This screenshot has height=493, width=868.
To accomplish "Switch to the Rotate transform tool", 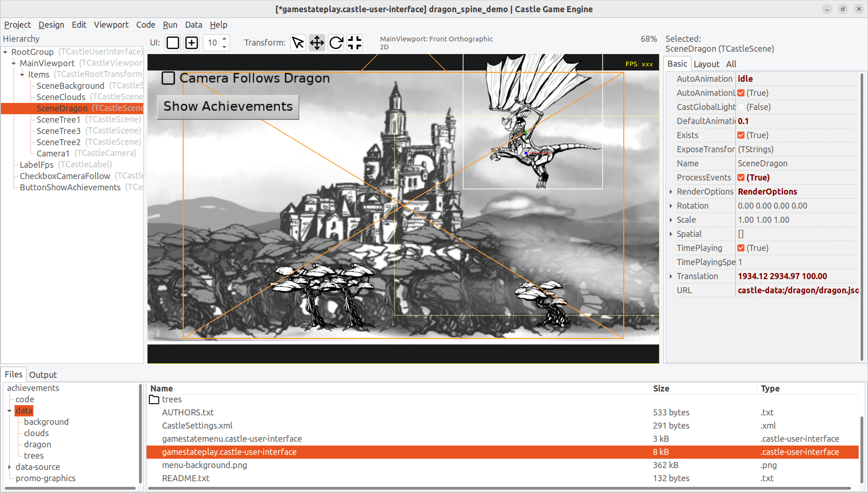I will pos(335,43).
